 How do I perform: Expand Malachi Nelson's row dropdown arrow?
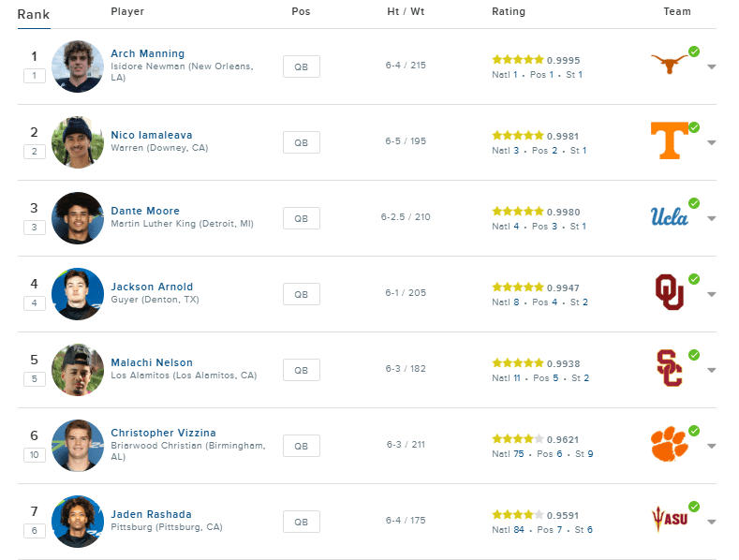point(712,370)
